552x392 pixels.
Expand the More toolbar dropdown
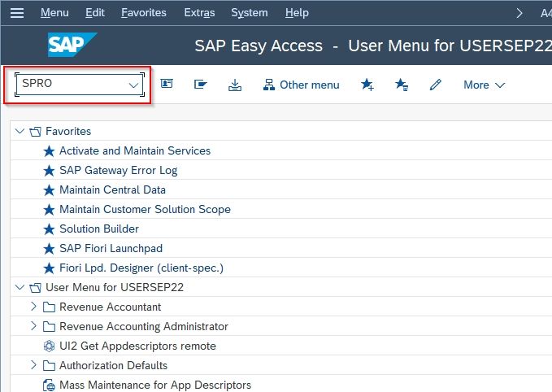[x=484, y=85]
